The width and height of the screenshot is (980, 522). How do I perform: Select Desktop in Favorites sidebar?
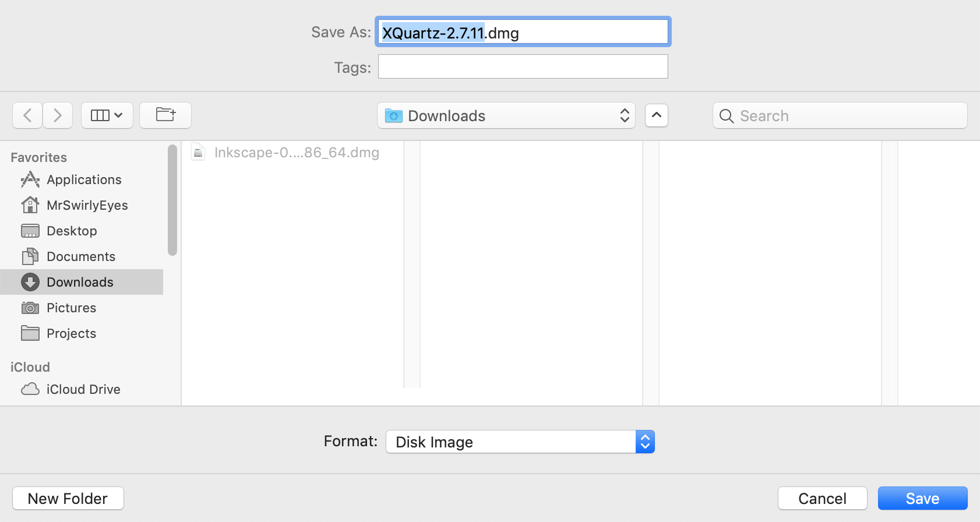72,231
